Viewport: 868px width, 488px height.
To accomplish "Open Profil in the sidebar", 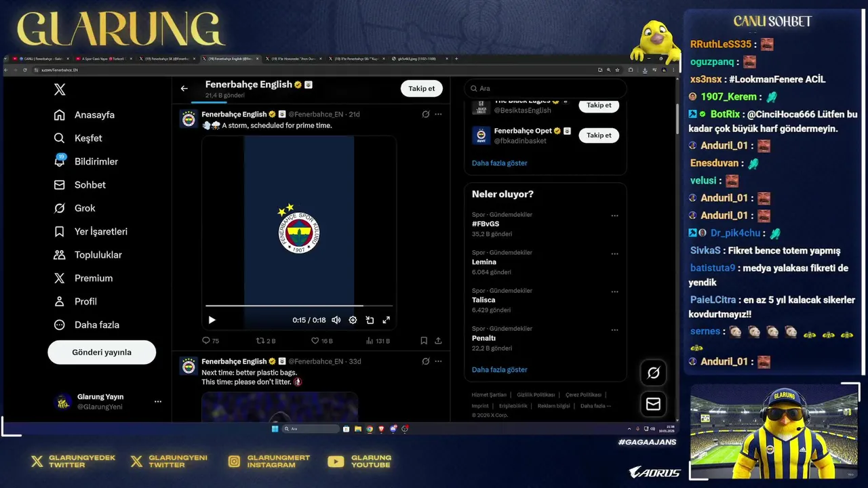I will coord(75,302).
